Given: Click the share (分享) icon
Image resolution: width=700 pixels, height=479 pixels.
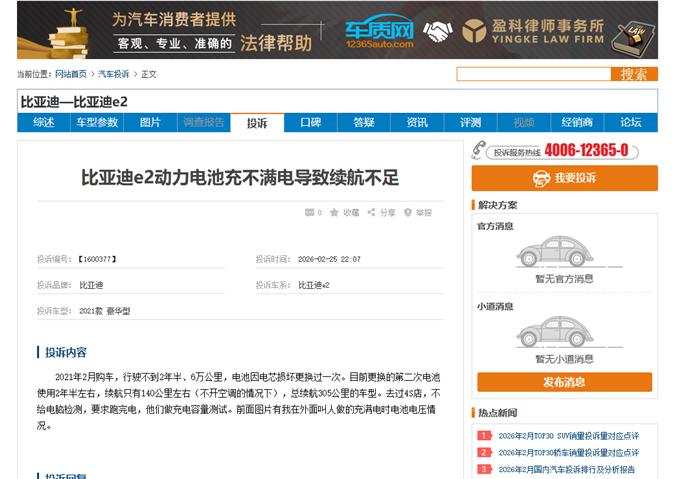Looking at the screenshot, I should [371, 212].
